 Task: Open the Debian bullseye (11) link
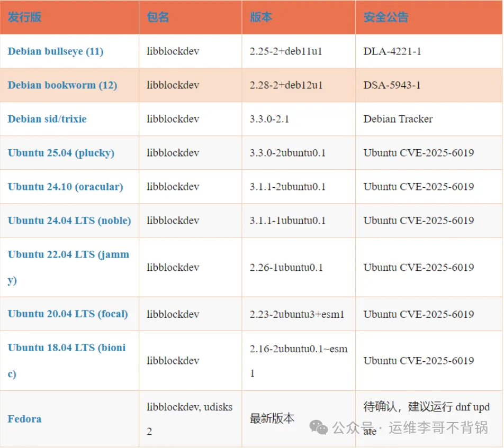coord(56,51)
